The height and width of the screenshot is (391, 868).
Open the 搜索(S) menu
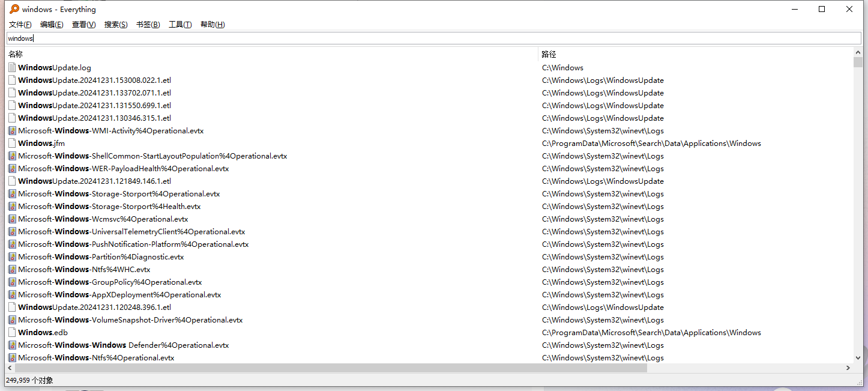[116, 25]
